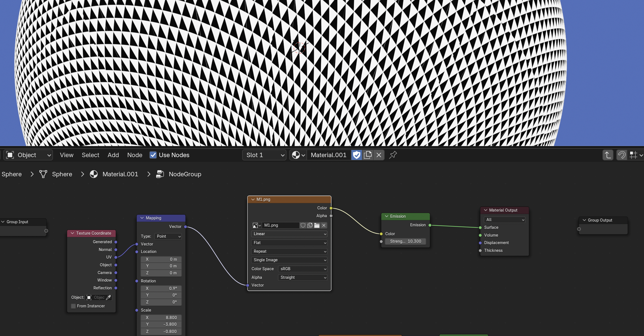Screen dimensions: 644x336
Task: Click the Emission Strength 10.300 slider
Action: (x=405, y=241)
